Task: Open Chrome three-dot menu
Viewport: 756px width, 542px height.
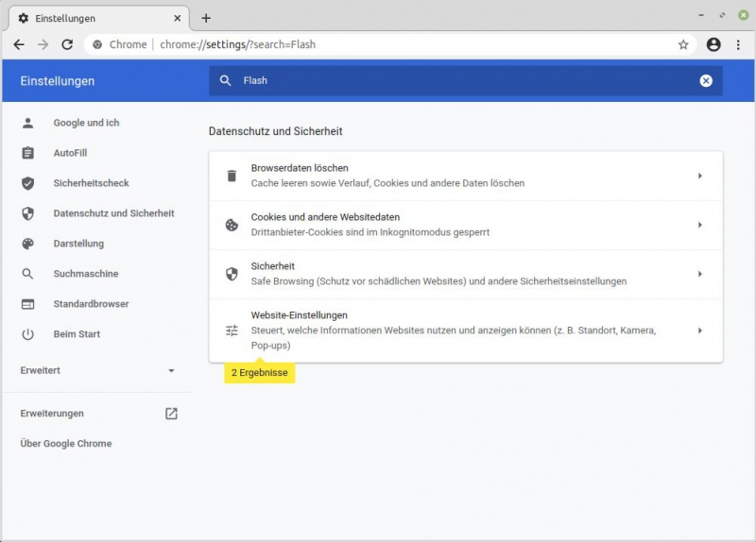Action: click(738, 44)
